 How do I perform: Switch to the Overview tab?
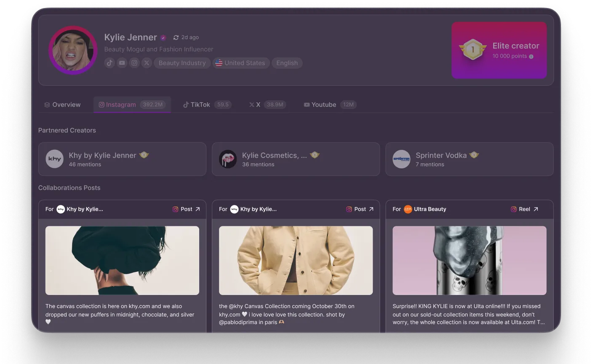62,105
